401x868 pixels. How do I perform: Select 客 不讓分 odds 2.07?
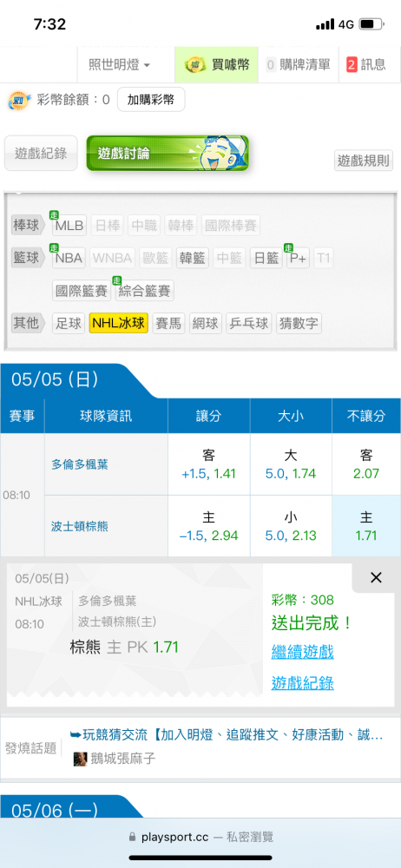(x=366, y=464)
